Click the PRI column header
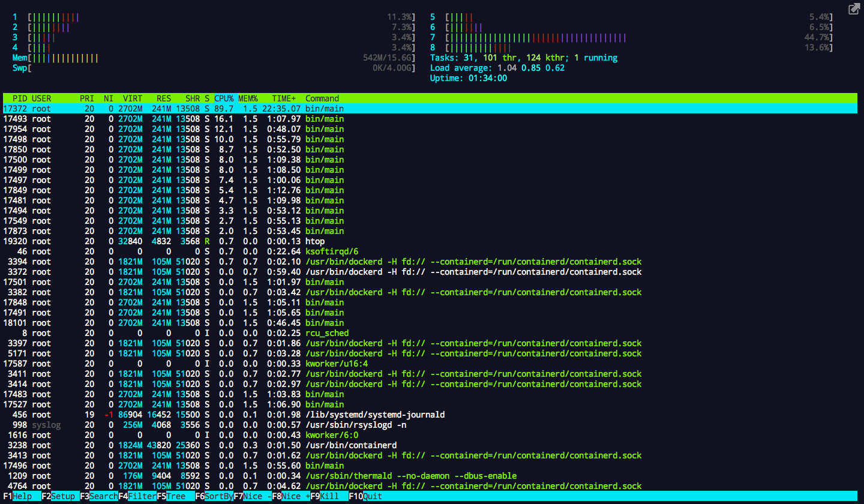Image resolution: width=864 pixels, height=504 pixels. tap(87, 98)
